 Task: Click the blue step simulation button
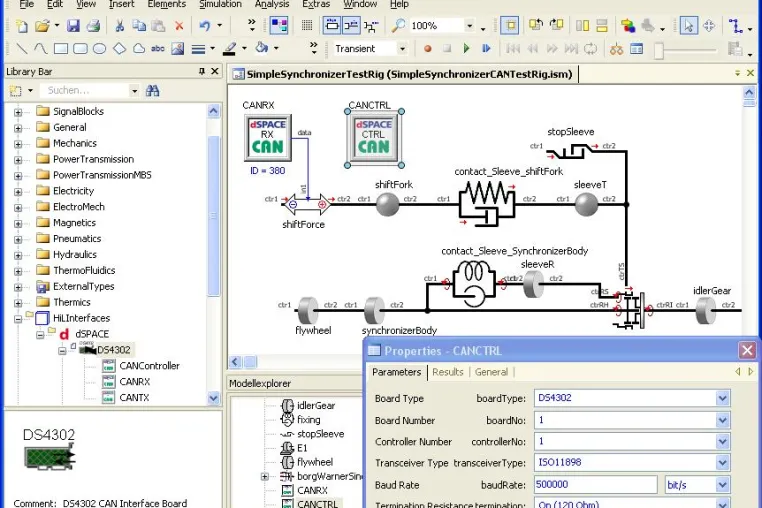(x=486, y=49)
